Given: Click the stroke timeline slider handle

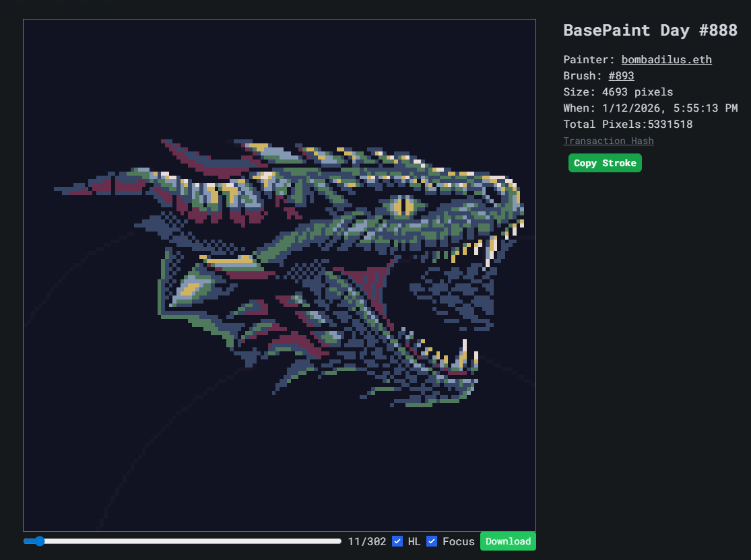Looking at the screenshot, I should click(39, 541).
